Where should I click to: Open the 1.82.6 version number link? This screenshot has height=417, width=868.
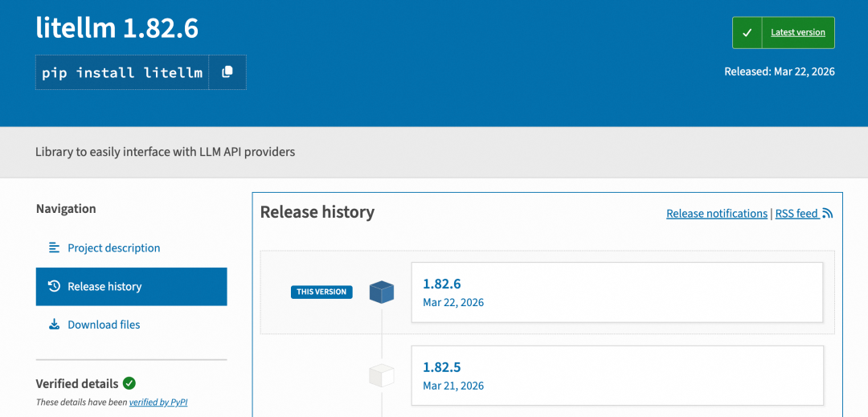(441, 284)
